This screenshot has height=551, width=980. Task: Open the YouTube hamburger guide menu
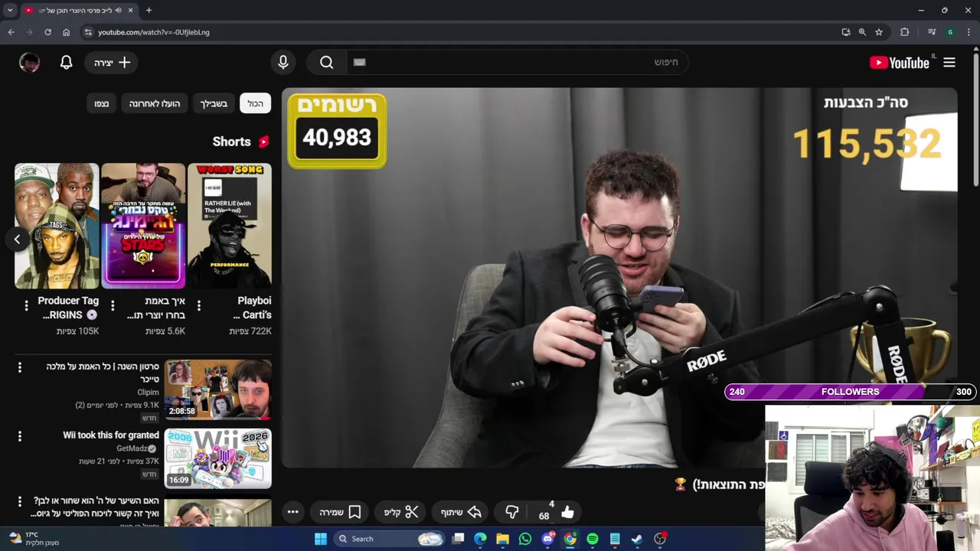pos(949,63)
